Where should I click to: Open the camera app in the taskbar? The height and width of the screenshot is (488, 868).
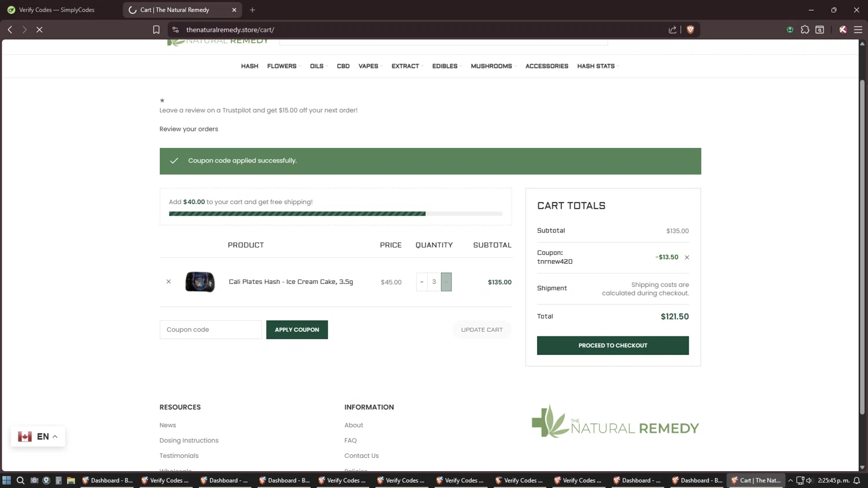tap(34, 480)
